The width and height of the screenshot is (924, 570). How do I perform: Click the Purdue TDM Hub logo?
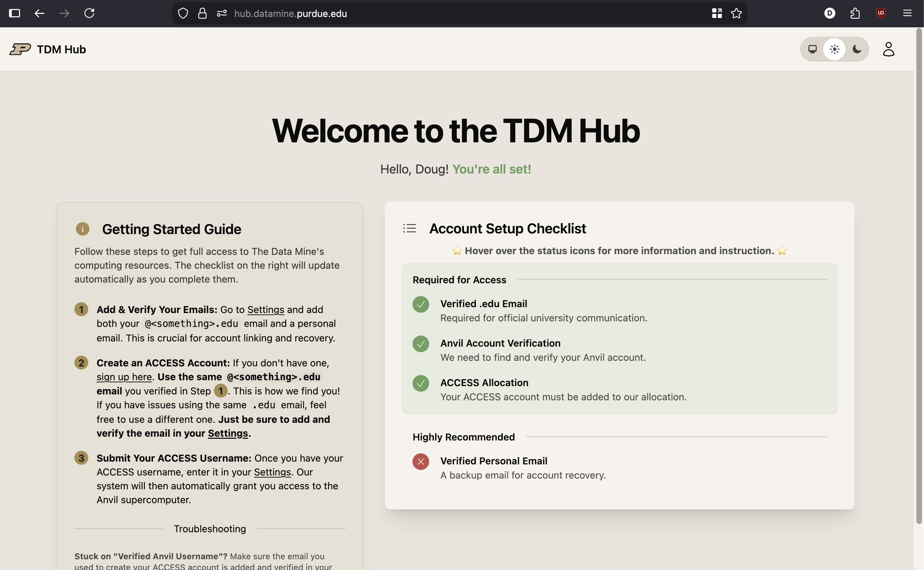[20, 48]
